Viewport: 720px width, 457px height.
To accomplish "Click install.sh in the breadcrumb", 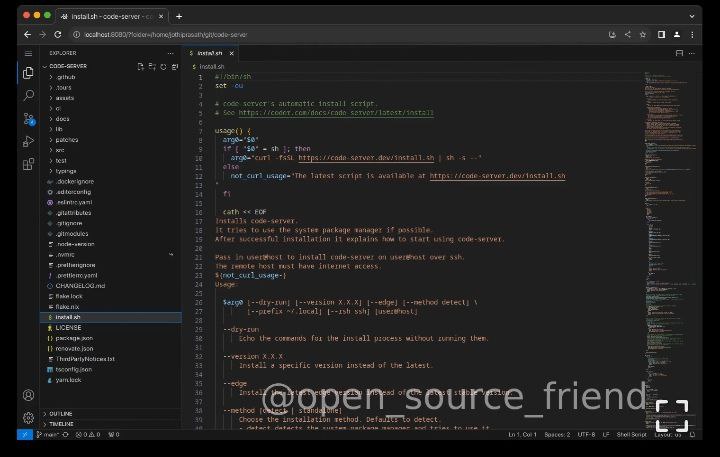I will coord(211,67).
